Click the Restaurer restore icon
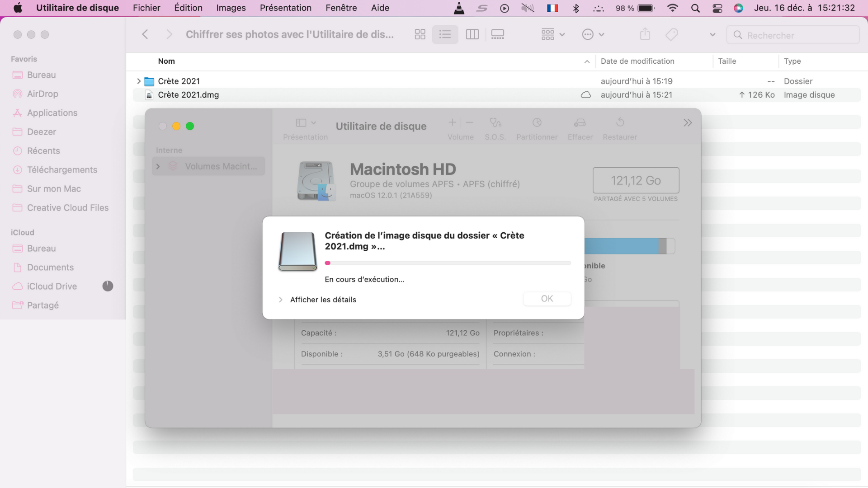 [x=620, y=123]
